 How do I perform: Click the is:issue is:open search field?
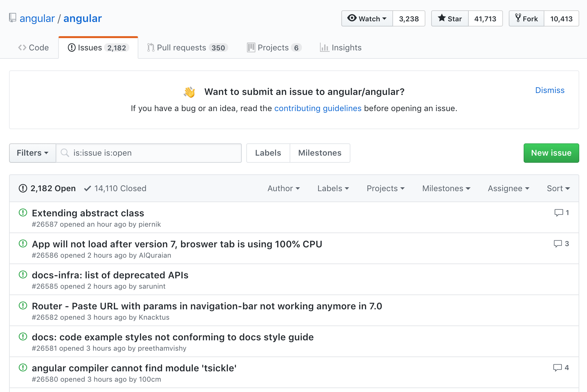[x=149, y=153]
